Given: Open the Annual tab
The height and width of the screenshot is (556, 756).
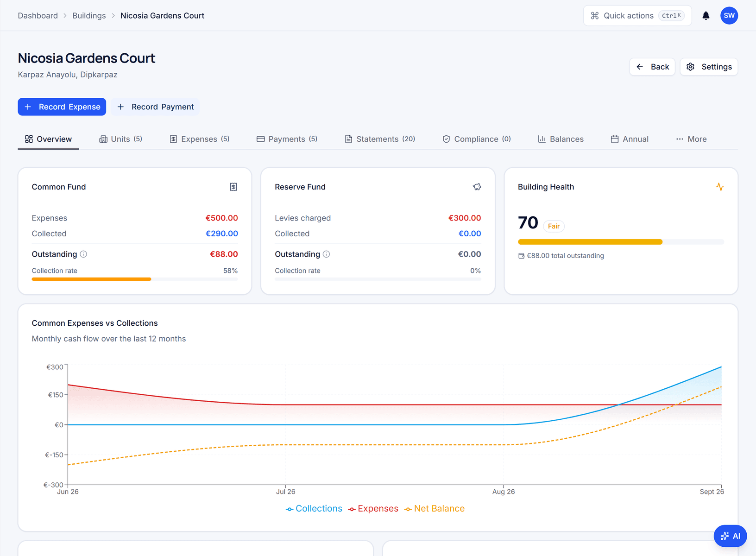Looking at the screenshot, I should (630, 139).
